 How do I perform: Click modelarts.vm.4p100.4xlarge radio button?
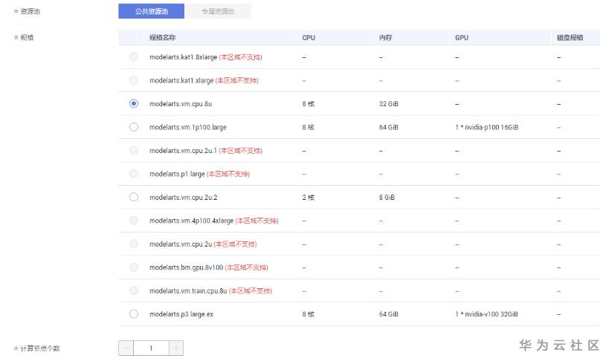point(134,221)
